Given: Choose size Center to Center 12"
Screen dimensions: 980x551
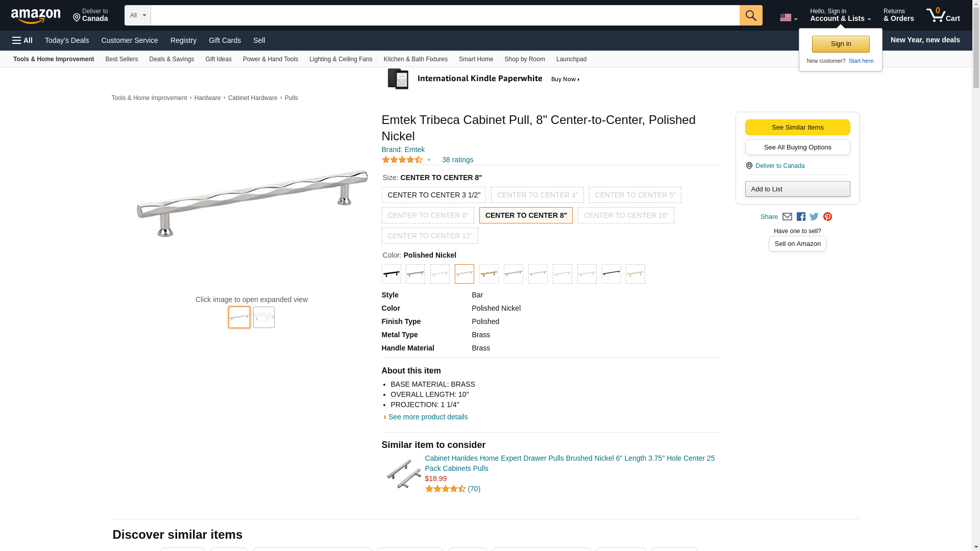Looking at the screenshot, I should point(430,236).
